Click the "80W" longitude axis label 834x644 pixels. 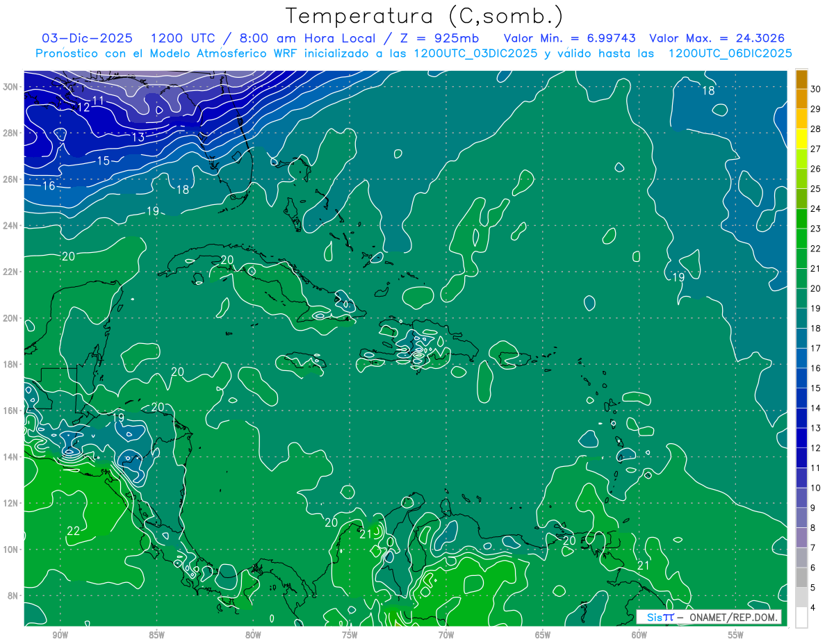pos(253,636)
